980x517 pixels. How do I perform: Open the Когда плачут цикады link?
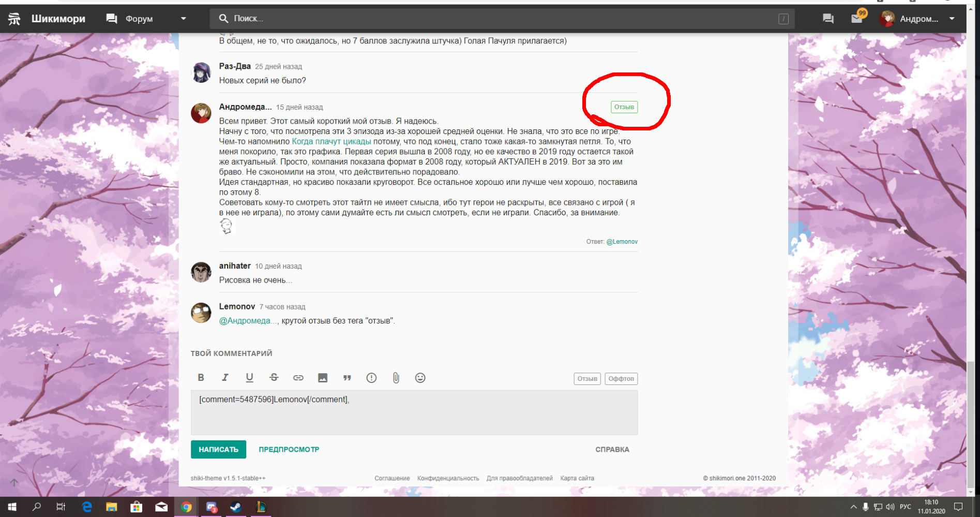pyautogui.click(x=331, y=141)
